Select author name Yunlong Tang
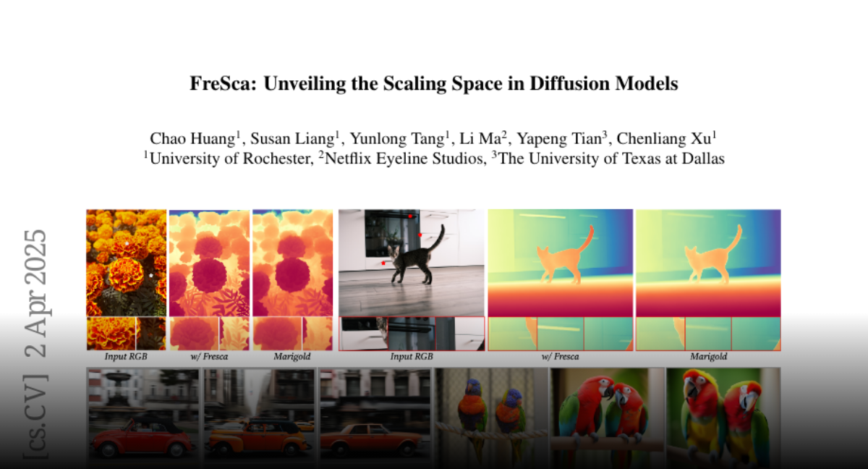The width and height of the screenshot is (868, 469). click(396, 138)
